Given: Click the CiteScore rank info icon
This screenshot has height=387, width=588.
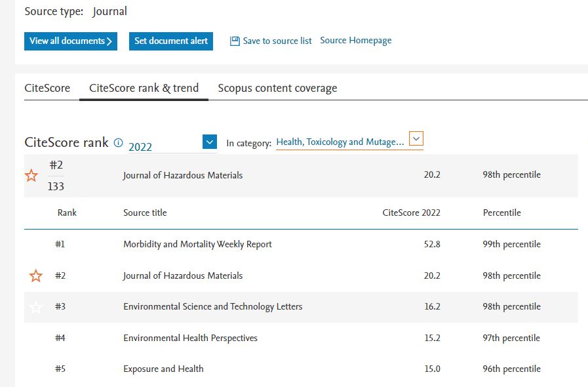Looking at the screenshot, I should click(118, 142).
